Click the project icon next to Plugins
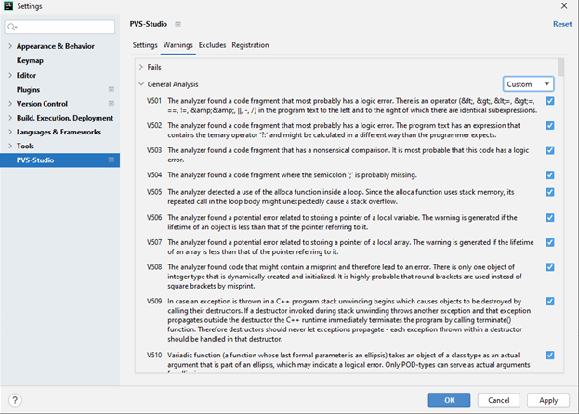 coord(111,89)
